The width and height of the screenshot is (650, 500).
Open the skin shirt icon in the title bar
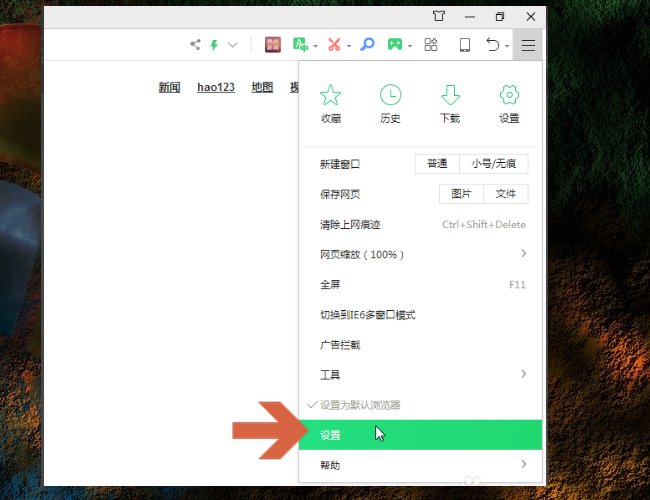(439, 17)
